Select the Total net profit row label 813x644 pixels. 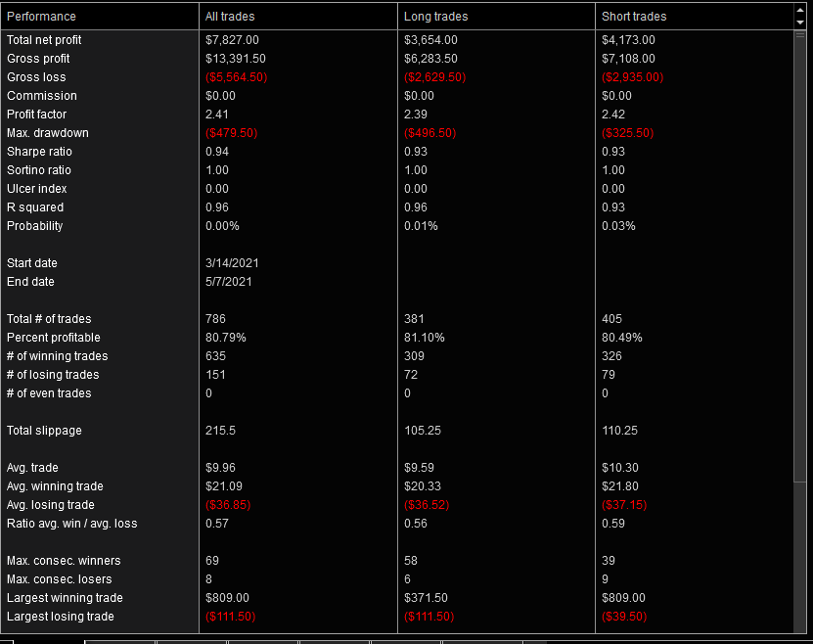[x=44, y=40]
